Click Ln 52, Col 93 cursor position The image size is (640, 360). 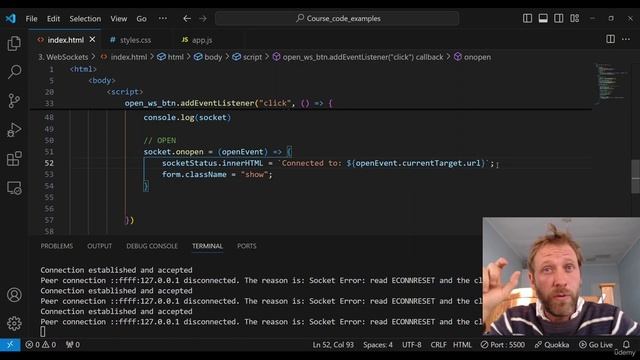pos(333,345)
